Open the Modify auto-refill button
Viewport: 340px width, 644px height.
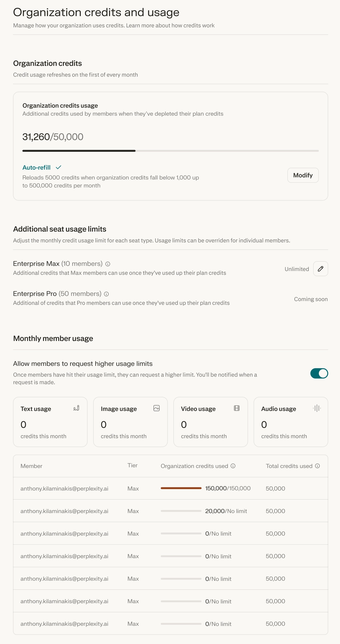click(303, 175)
